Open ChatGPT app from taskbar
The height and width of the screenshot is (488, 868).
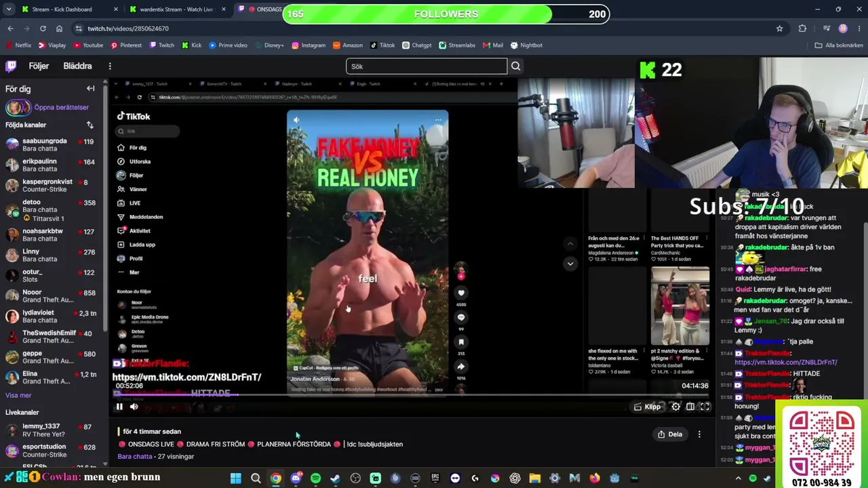click(515, 479)
